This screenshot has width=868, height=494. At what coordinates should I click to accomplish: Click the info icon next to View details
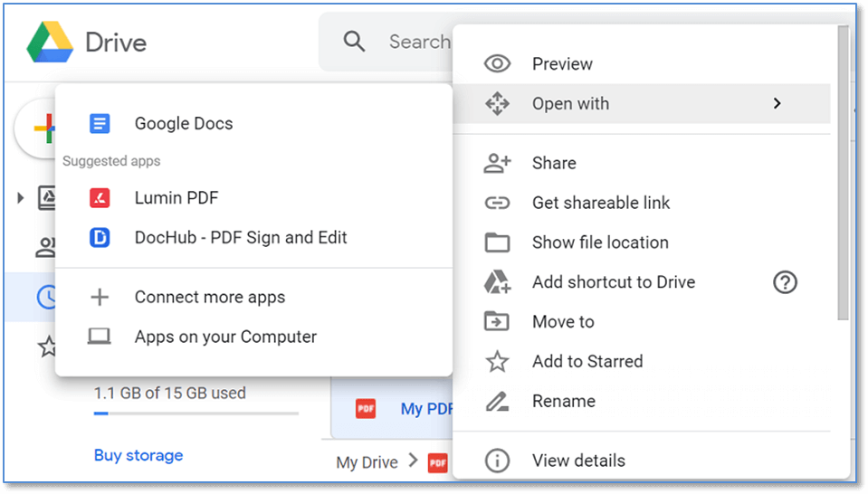(497, 461)
